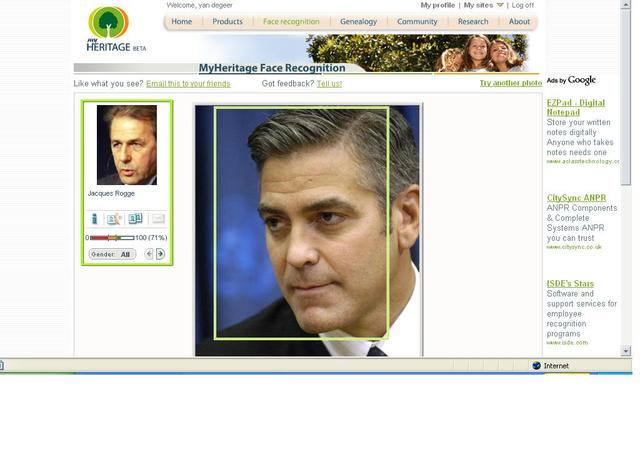Go to previous celebrity match arrow
Image resolution: width=640 pixels, height=464 pixels.
pyautogui.click(x=149, y=254)
